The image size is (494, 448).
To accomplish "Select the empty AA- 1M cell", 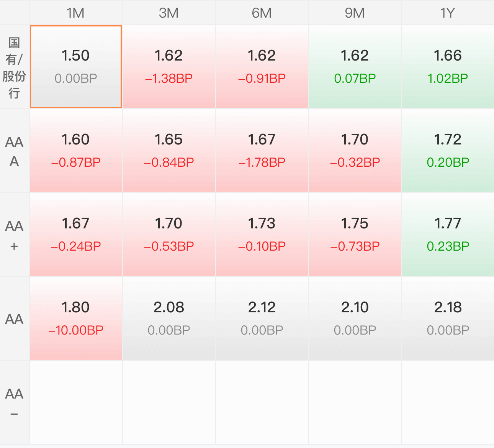I will point(76,403).
